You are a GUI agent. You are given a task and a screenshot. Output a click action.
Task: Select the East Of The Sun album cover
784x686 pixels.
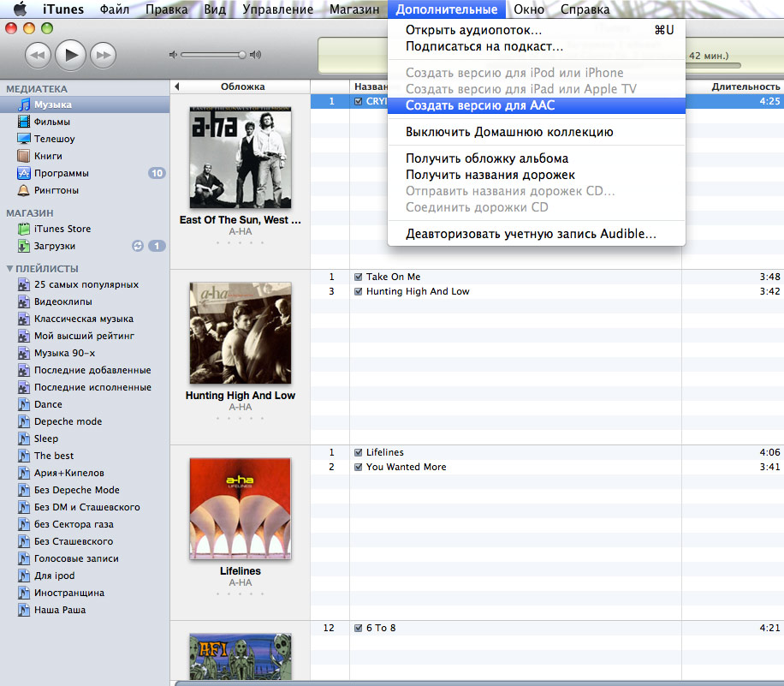[x=241, y=157]
